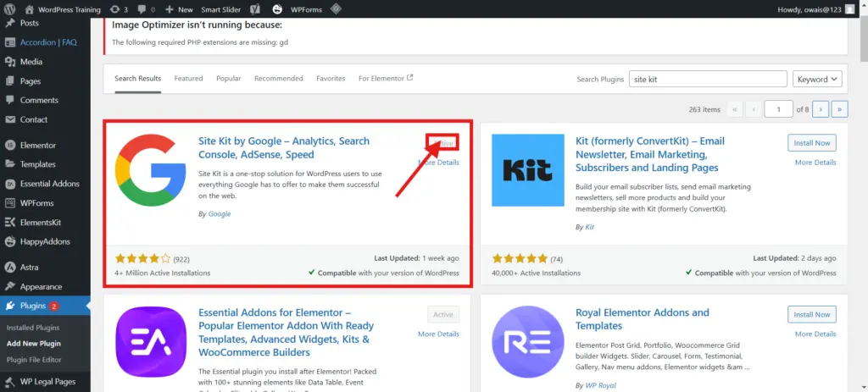The width and height of the screenshot is (868, 392).
Task: Click the New content plus item
Action: pyautogui.click(x=179, y=9)
